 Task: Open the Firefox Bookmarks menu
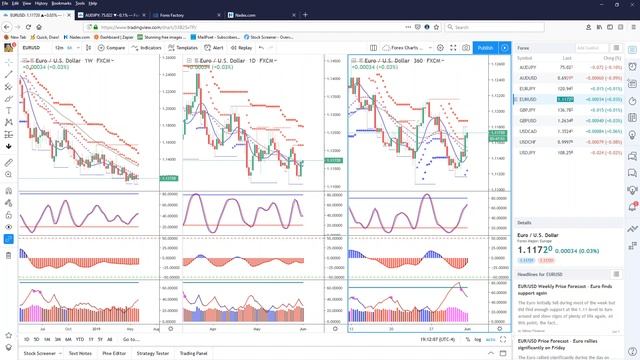[61, 3]
